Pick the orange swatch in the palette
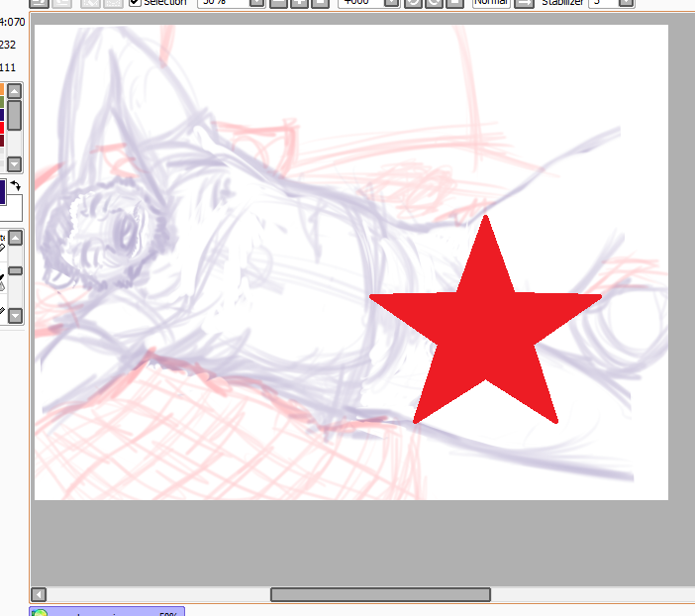The width and height of the screenshot is (695, 616). coord(2,89)
